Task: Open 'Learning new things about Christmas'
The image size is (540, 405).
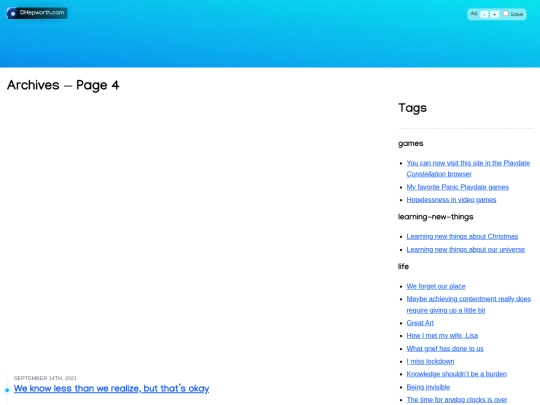Action: click(x=462, y=237)
